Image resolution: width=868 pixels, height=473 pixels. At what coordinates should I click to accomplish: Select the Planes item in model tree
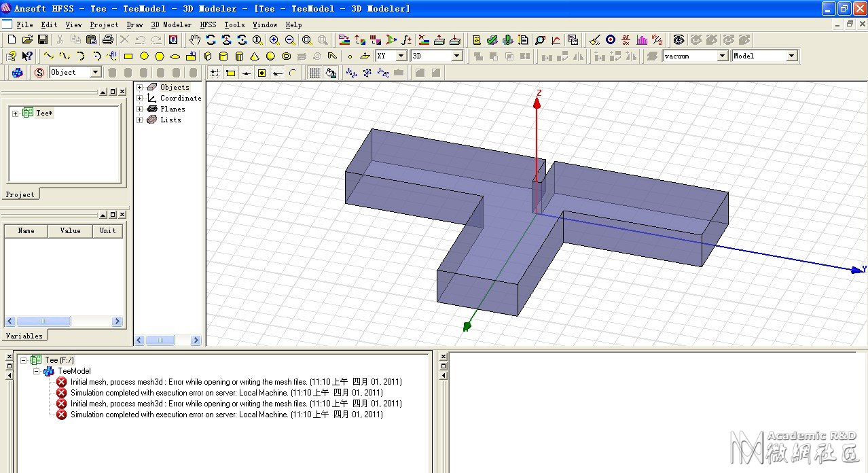[173, 109]
